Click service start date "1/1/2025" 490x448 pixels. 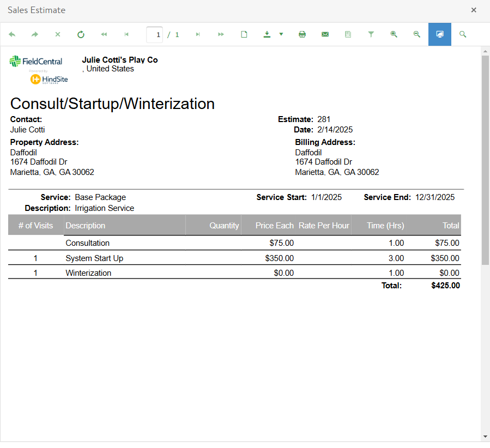[326, 197]
